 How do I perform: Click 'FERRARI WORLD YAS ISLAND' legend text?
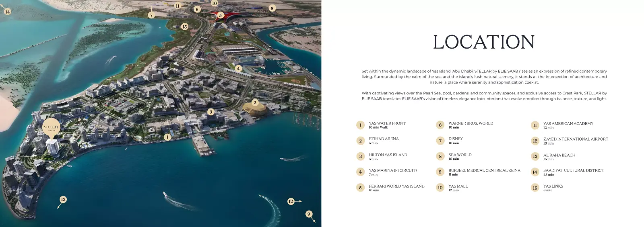pyautogui.click(x=396, y=186)
